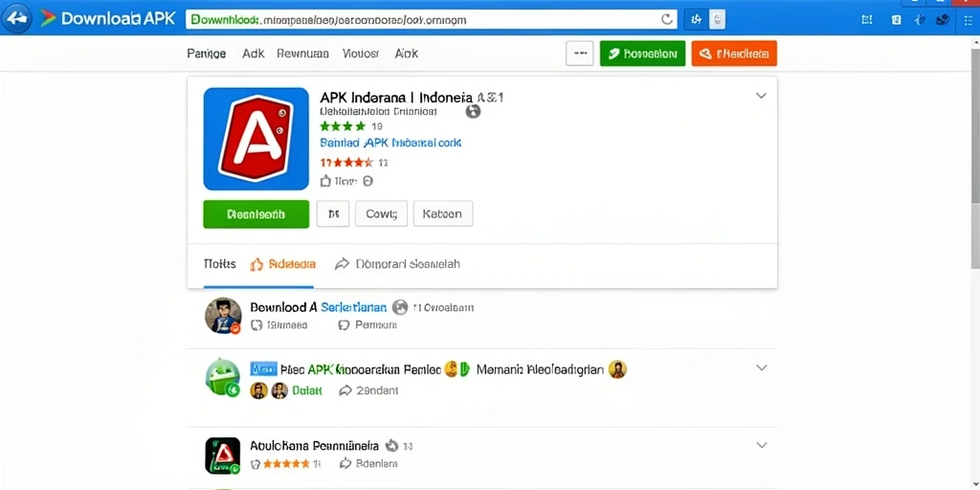Viewport: 980px width, 490px height.
Task: Click the green Android robot app icon
Action: [223, 377]
